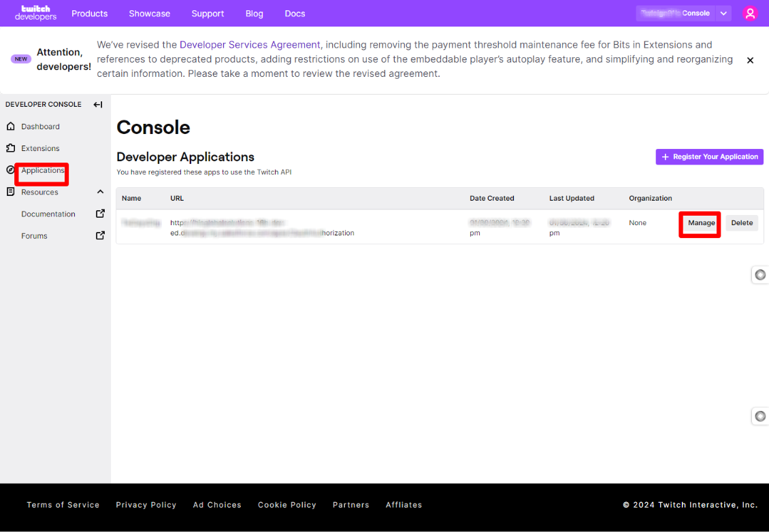Click the Resources document icon
The height and width of the screenshot is (532, 769).
tap(11, 192)
